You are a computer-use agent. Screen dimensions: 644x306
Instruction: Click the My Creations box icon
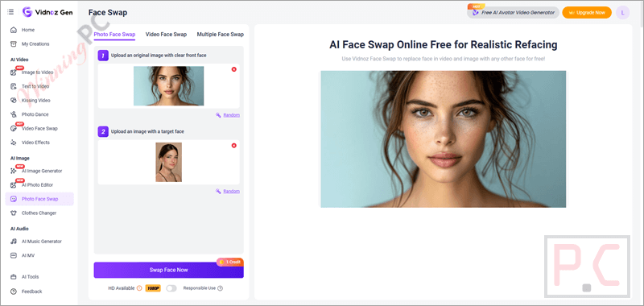(x=14, y=44)
